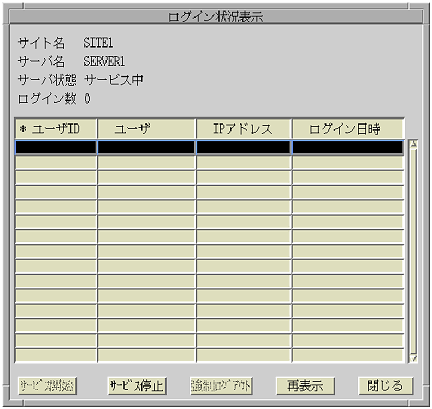Click the scrollbar down arrow
Viewport: 432px width, 409px height.
[413, 358]
